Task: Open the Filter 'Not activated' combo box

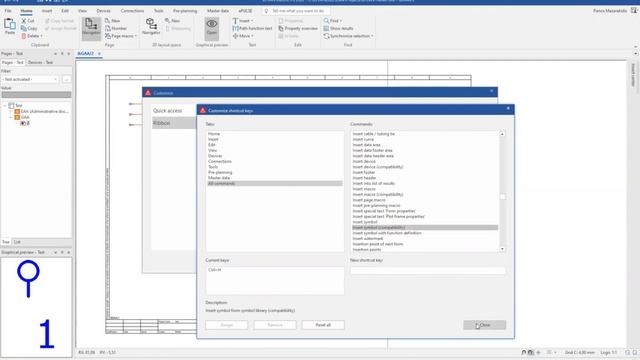Action: (x=30, y=79)
